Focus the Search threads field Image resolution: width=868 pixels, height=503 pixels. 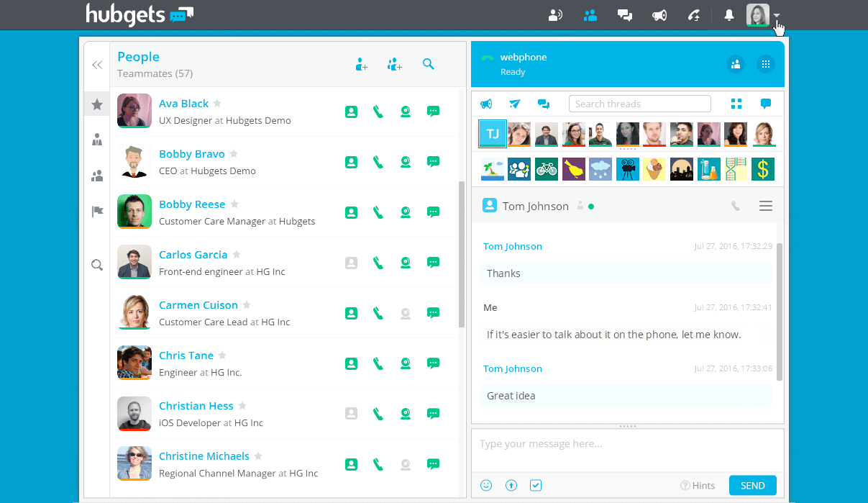tap(639, 104)
